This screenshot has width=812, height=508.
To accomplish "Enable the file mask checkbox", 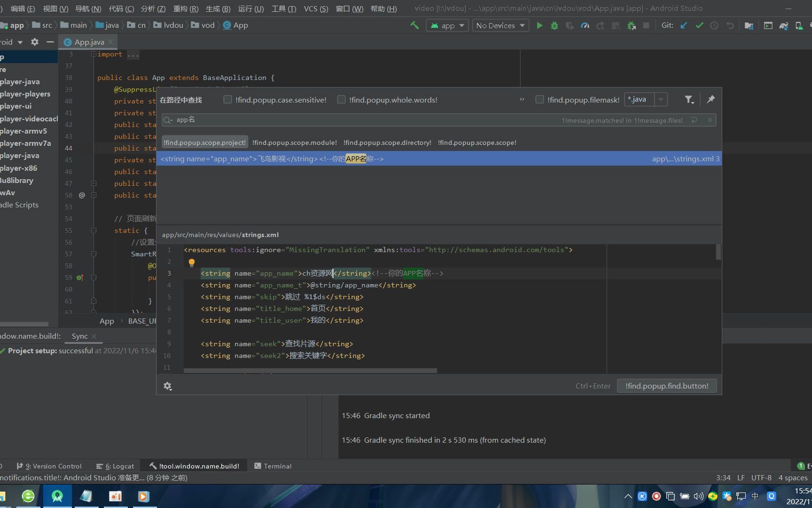I will 539,99.
